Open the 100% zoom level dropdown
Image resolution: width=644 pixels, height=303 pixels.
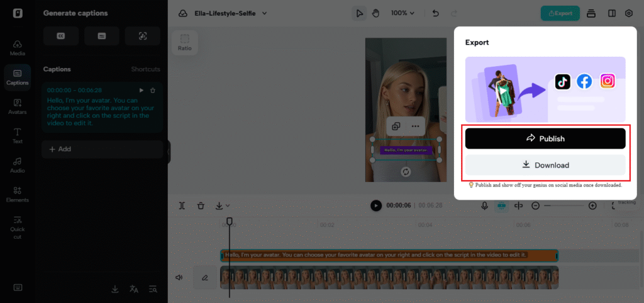(x=402, y=13)
